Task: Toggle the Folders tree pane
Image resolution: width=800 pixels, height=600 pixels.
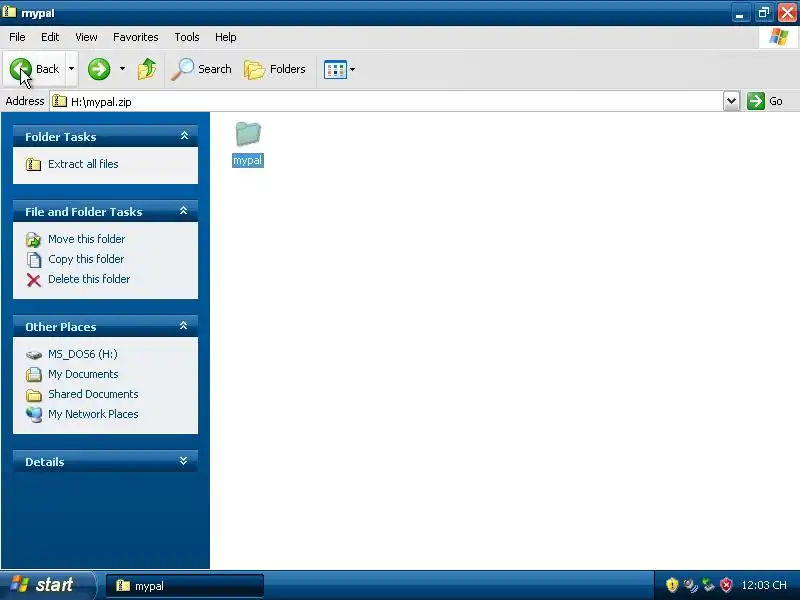Action: tap(274, 69)
